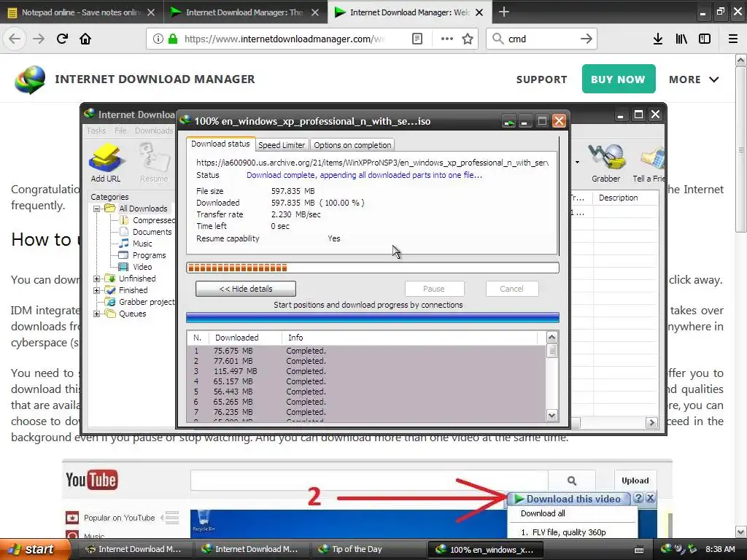Screen dimensions: 747x560
Task: Open IDM toolbar overflow dropdown arrow
Action: 578,163
